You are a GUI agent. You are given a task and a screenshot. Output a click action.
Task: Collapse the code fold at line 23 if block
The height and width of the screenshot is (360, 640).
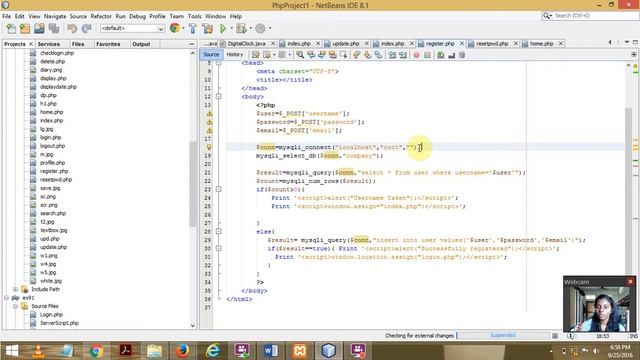point(218,189)
